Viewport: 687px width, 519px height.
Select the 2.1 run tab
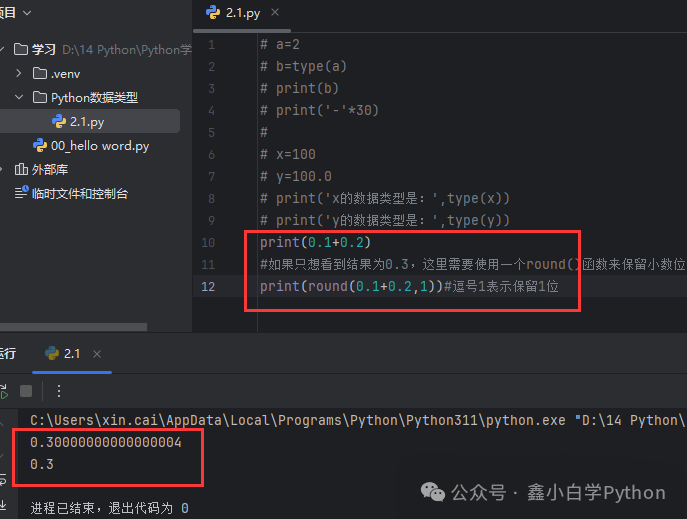coord(72,353)
